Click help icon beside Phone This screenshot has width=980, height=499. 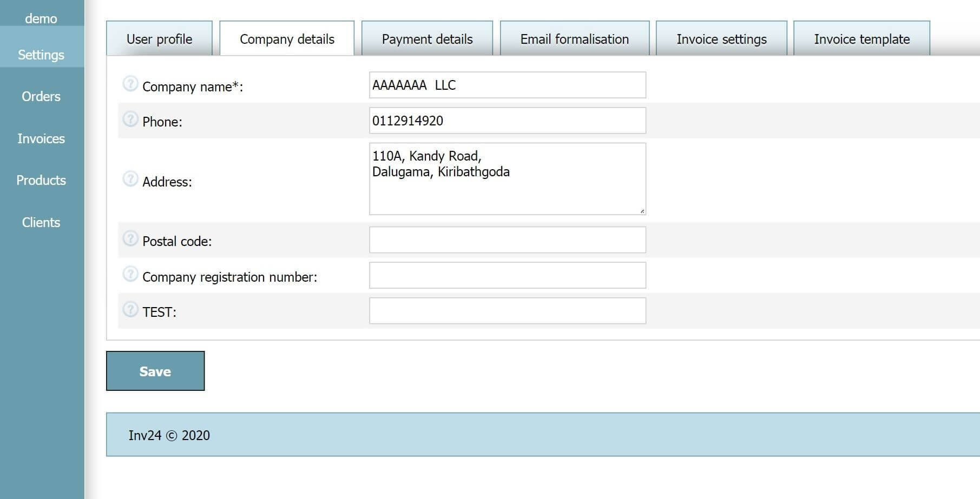[x=130, y=119]
